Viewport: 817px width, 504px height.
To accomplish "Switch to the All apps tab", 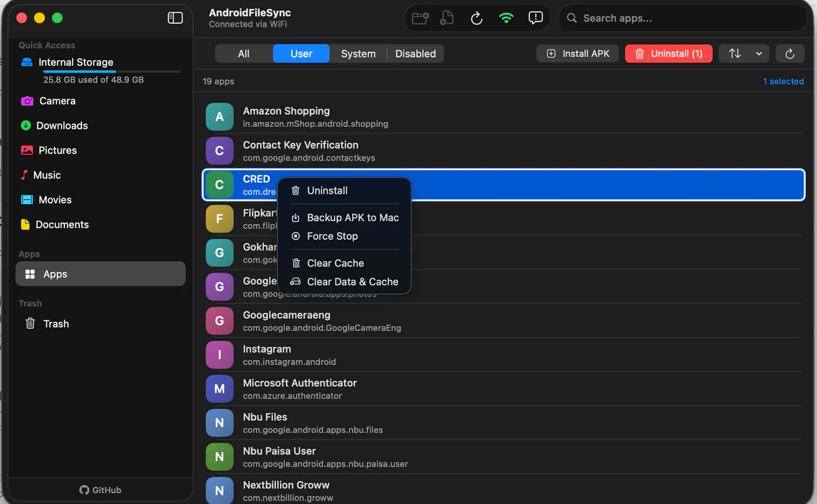I will click(x=244, y=54).
